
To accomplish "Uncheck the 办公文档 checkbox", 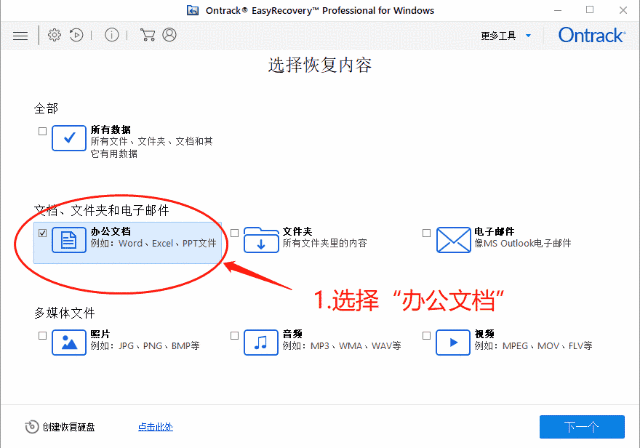I will tap(42, 233).
